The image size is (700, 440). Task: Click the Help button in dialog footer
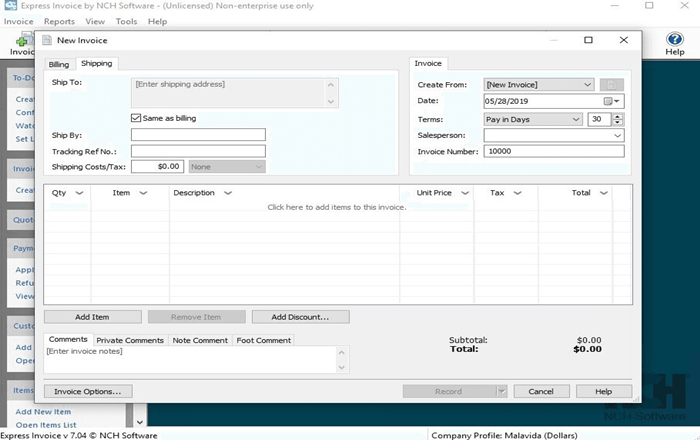tap(604, 391)
